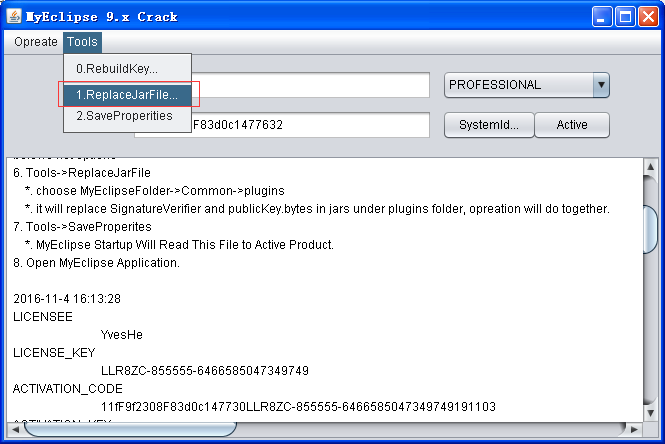Maximize the MyEclipse 9.x Crack window
This screenshot has width=665, height=444.
pyautogui.click(x=625, y=17)
